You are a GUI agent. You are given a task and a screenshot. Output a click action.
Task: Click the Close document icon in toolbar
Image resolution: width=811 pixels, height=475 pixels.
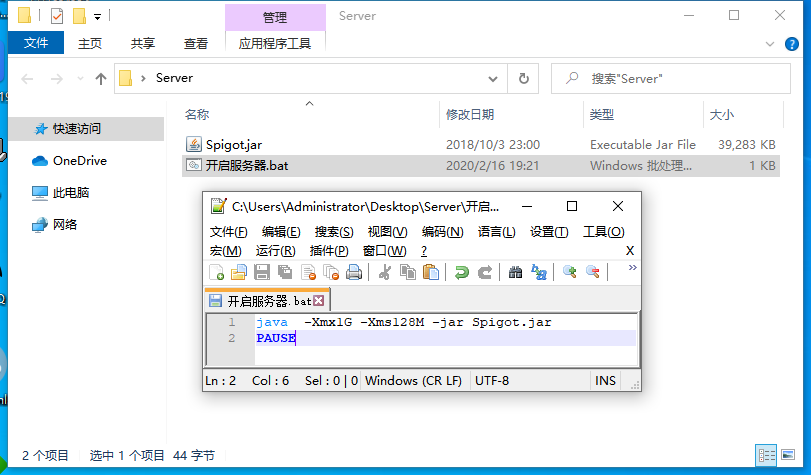[308, 272]
